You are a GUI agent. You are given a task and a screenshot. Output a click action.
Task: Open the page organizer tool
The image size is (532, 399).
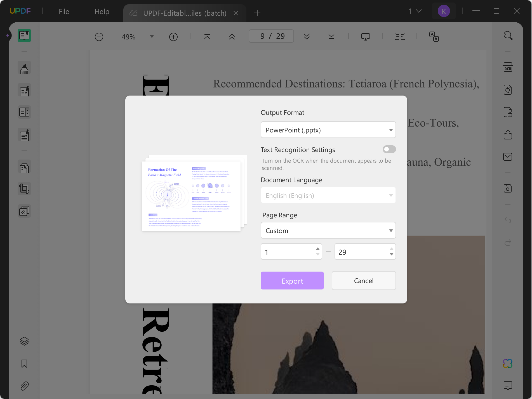(x=24, y=112)
